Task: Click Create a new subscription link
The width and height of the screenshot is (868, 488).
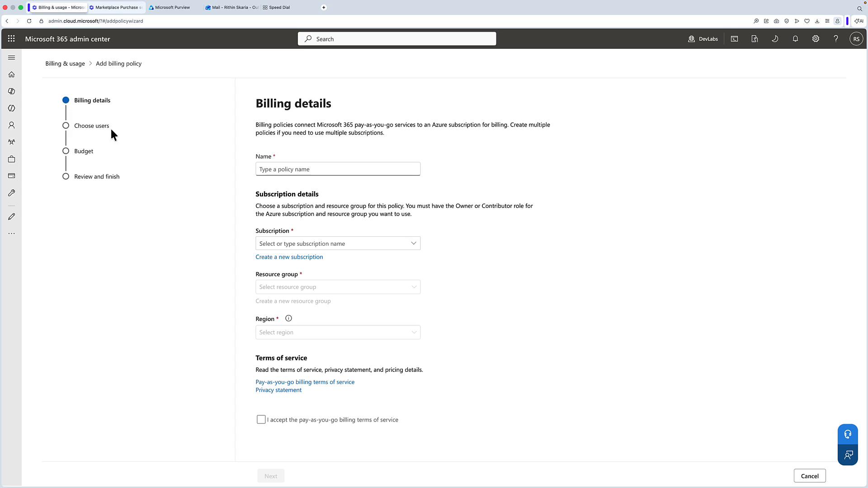Action: tap(289, 257)
